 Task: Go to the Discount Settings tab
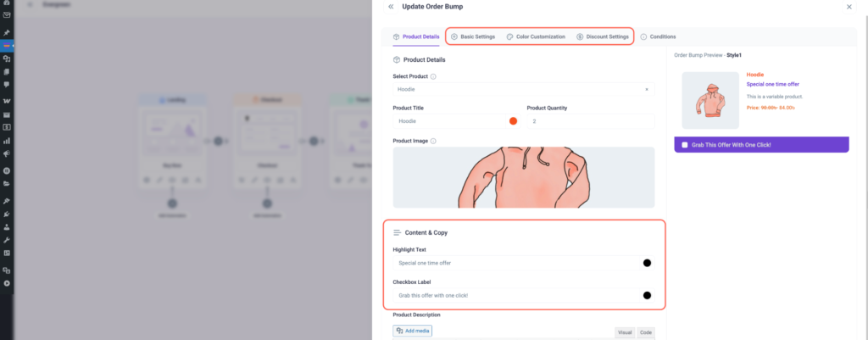[603, 36]
